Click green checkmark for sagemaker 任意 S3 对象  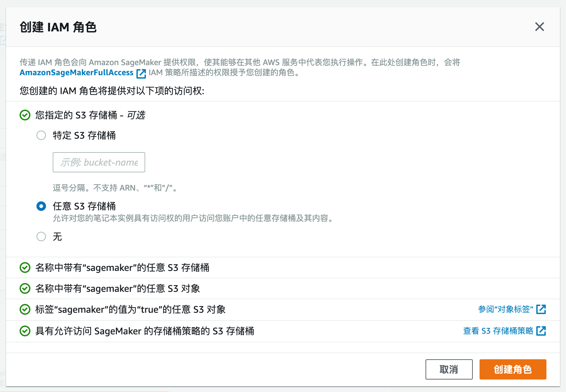pyautogui.click(x=25, y=288)
